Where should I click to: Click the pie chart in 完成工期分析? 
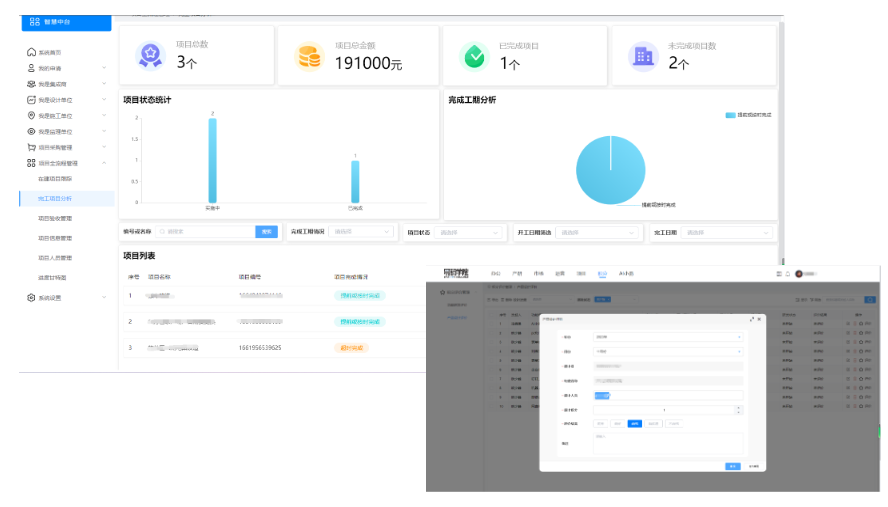tap(610, 170)
